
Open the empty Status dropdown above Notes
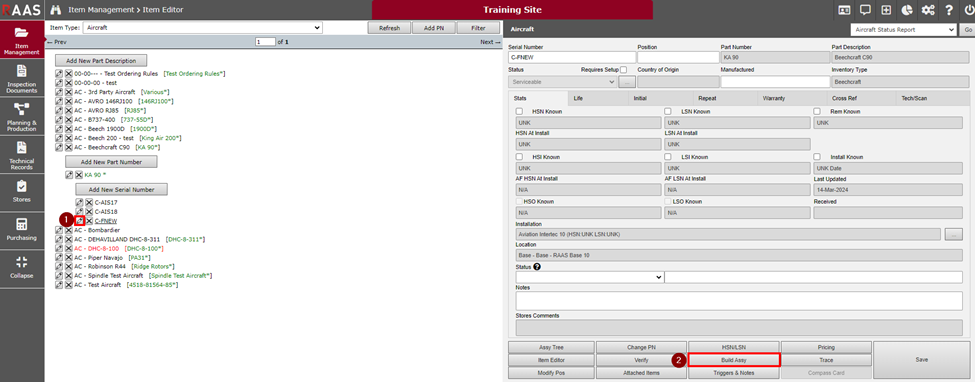589,277
